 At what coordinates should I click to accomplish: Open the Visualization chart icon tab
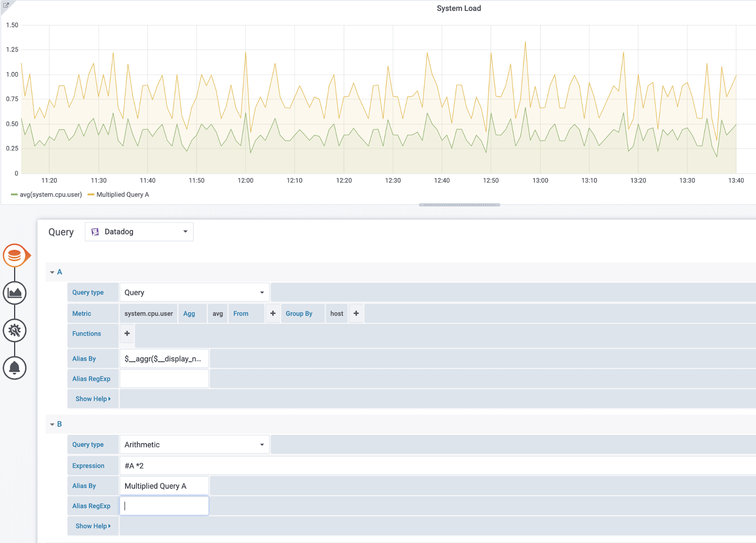point(15,293)
